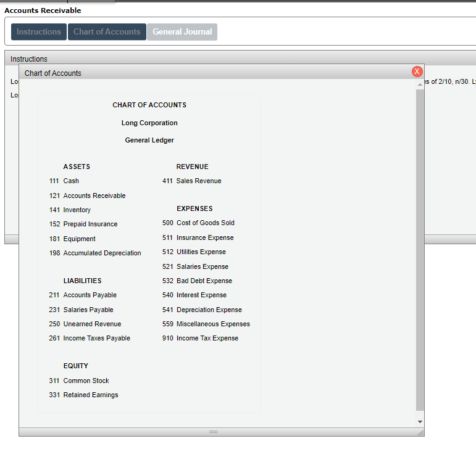The width and height of the screenshot is (476, 449).
Task: Click the CHART OF ACCOUNTS heading
Action: (x=149, y=105)
